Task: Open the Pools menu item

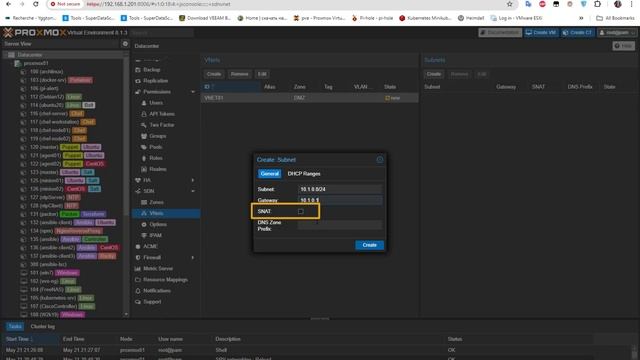Action: pos(156,147)
